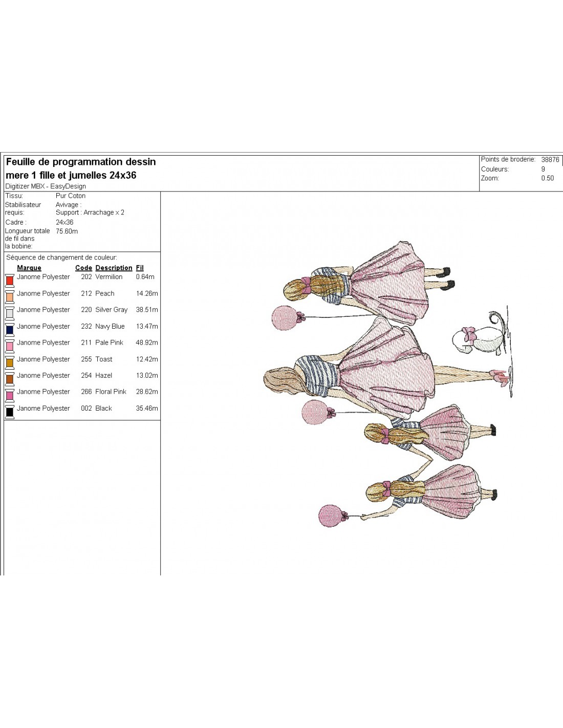Pick the Hazel brown thread spool icon
Screen dimensions: 563x728
[x=9, y=378]
